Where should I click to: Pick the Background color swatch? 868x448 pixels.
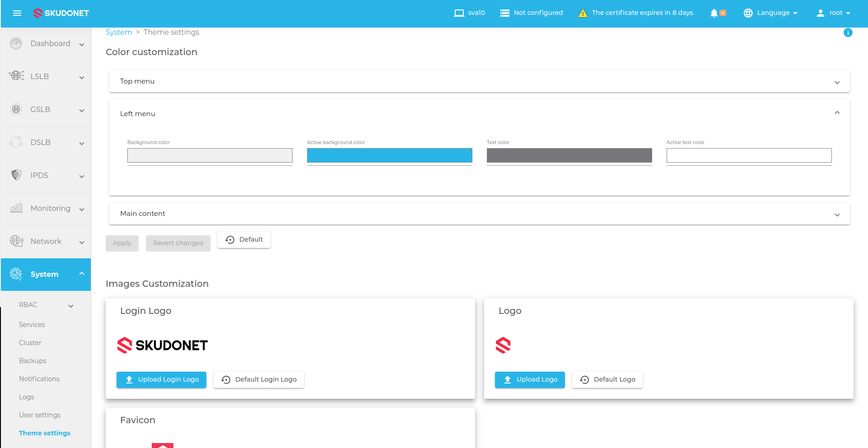click(210, 155)
